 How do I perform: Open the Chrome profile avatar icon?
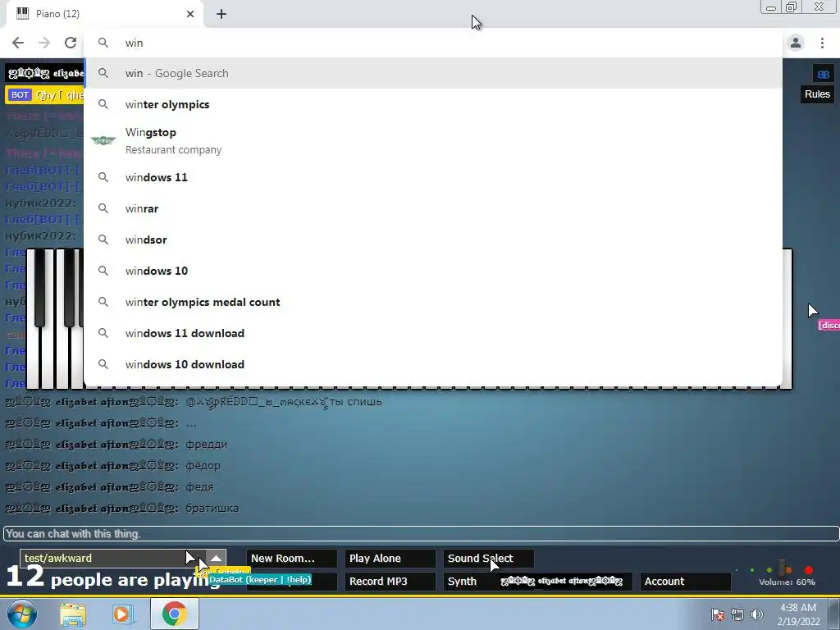tap(796, 43)
